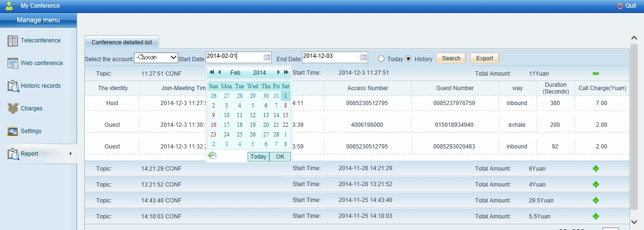Viewport: 644px width, 230px height.
Task: Click the clock icon in the calendar footer
Action: (x=212, y=156)
